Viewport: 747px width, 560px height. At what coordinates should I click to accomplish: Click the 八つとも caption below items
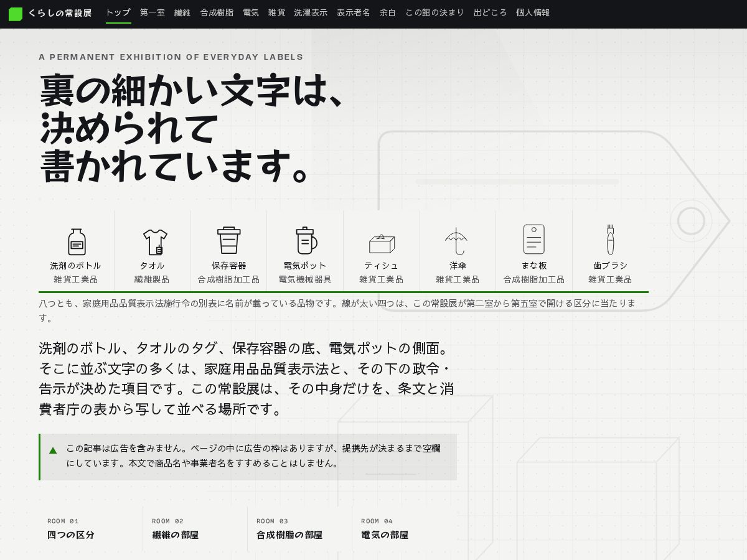click(337, 310)
